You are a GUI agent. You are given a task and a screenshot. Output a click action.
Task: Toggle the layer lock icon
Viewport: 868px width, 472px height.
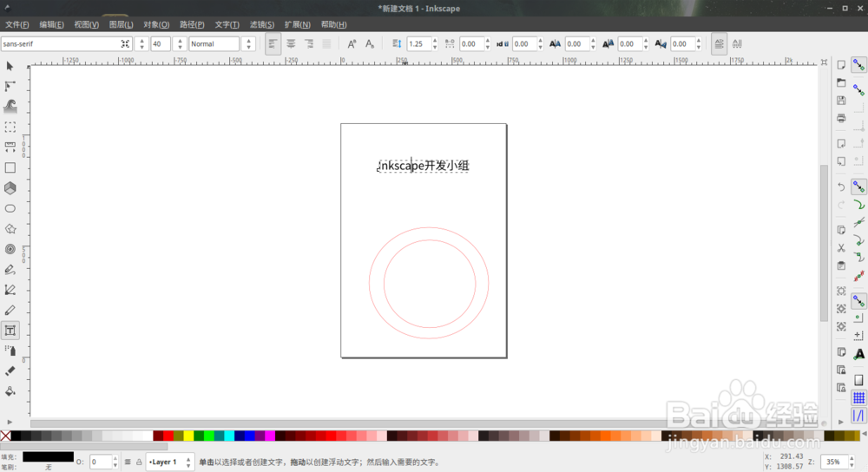(139, 462)
